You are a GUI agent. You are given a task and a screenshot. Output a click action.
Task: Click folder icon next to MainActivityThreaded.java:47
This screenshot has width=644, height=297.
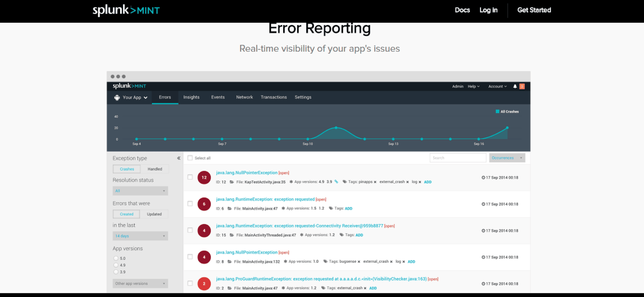click(232, 235)
